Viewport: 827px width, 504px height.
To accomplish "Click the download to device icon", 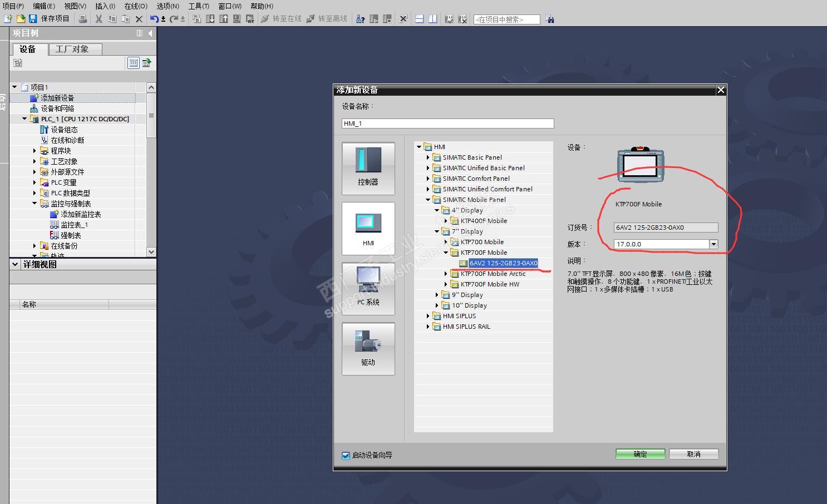I will (x=210, y=19).
